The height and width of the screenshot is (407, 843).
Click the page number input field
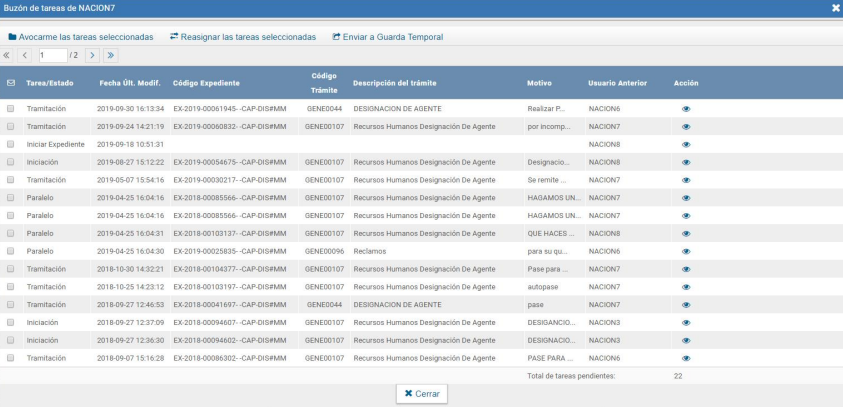tap(52, 56)
